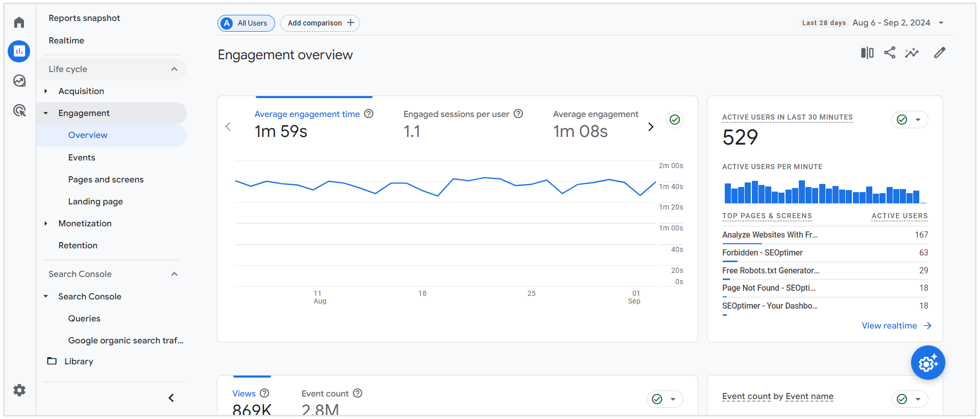Click the Customize report pencil icon

(940, 53)
